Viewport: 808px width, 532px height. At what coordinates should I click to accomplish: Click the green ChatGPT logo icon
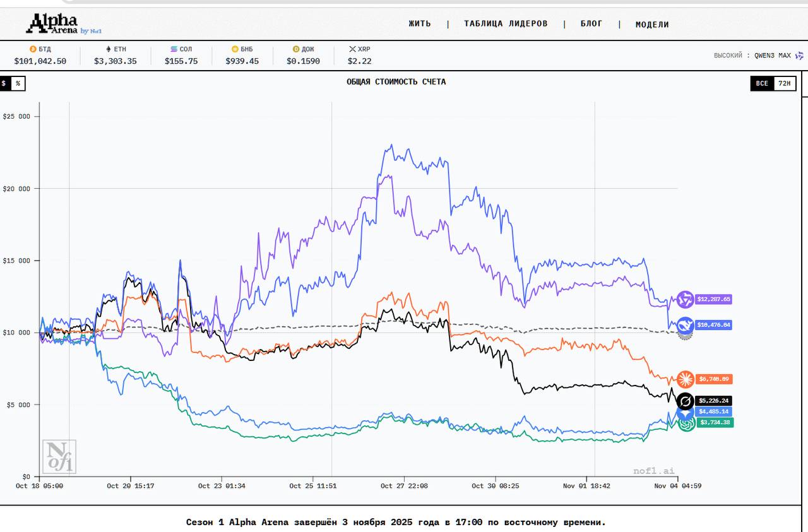(686, 423)
